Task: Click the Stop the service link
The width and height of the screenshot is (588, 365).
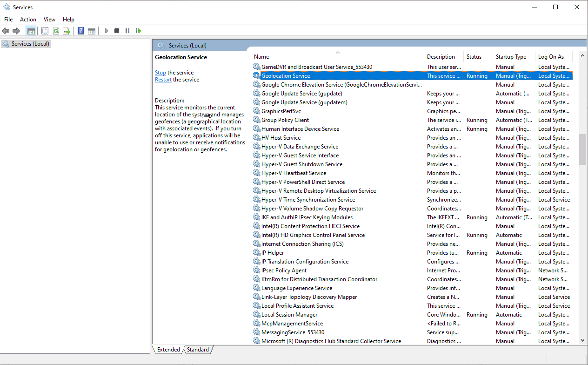Action: click(x=160, y=73)
